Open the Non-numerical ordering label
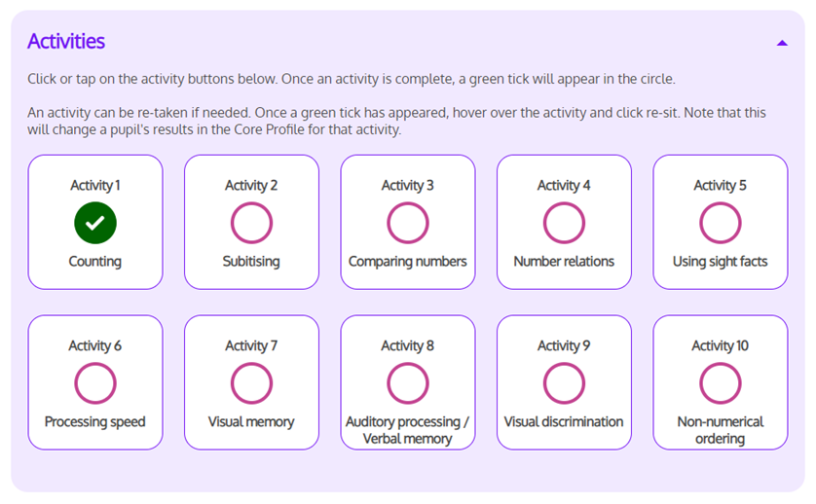The image size is (816, 504). coord(721,430)
